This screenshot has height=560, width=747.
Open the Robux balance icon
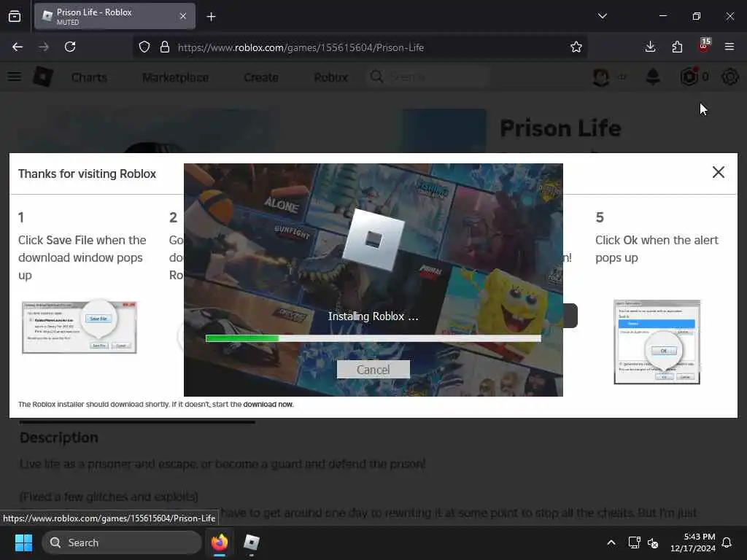click(689, 77)
